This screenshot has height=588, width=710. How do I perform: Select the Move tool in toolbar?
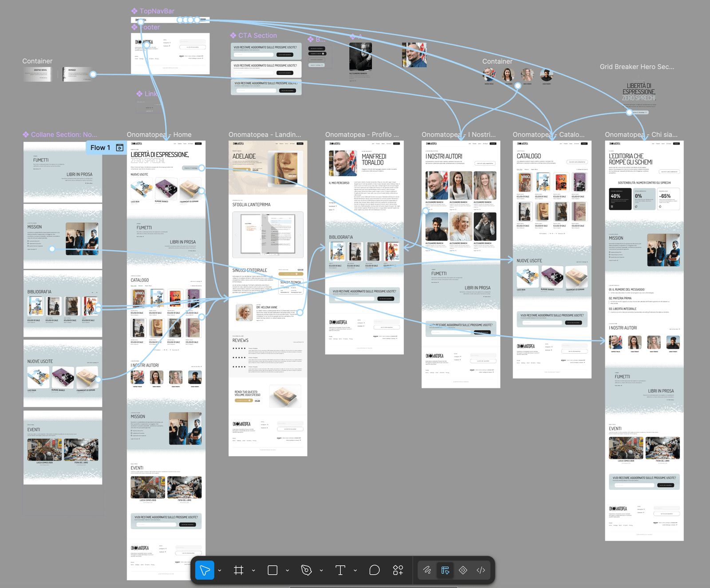205,570
